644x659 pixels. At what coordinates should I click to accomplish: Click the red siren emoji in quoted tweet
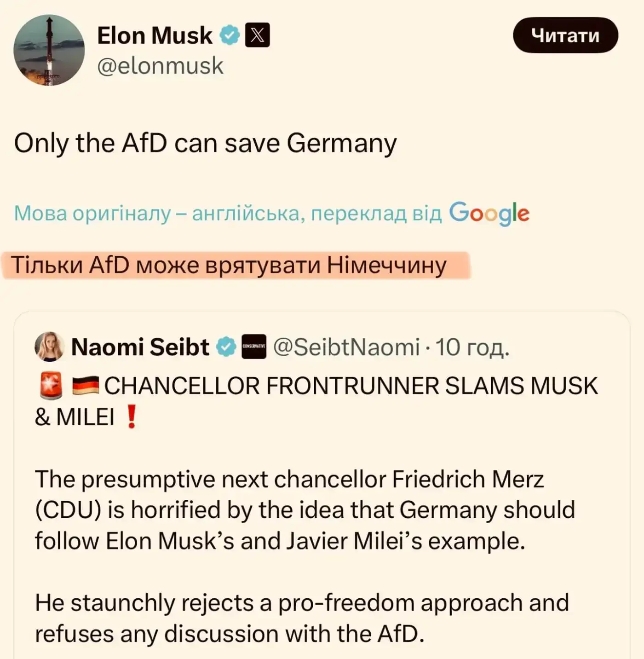[51, 386]
